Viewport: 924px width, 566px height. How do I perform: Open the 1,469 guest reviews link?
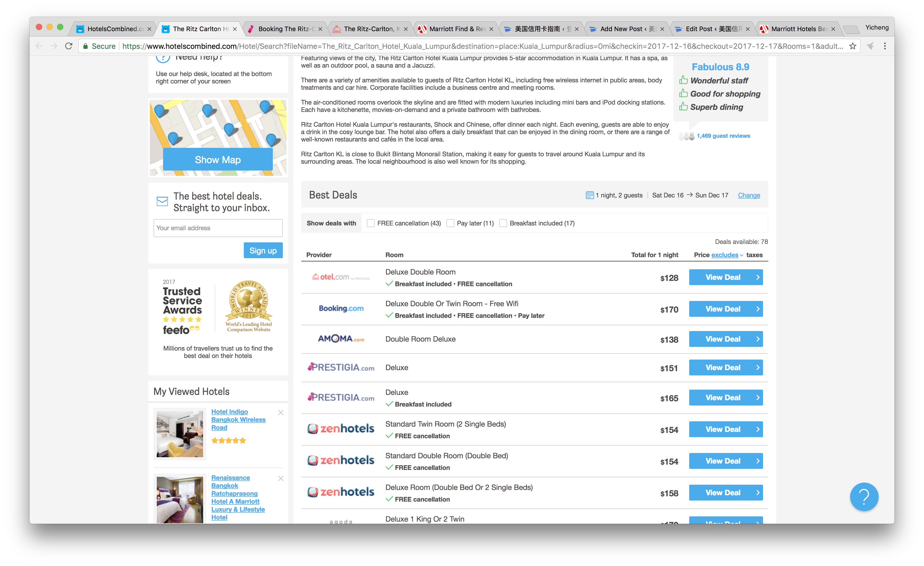pyautogui.click(x=723, y=136)
